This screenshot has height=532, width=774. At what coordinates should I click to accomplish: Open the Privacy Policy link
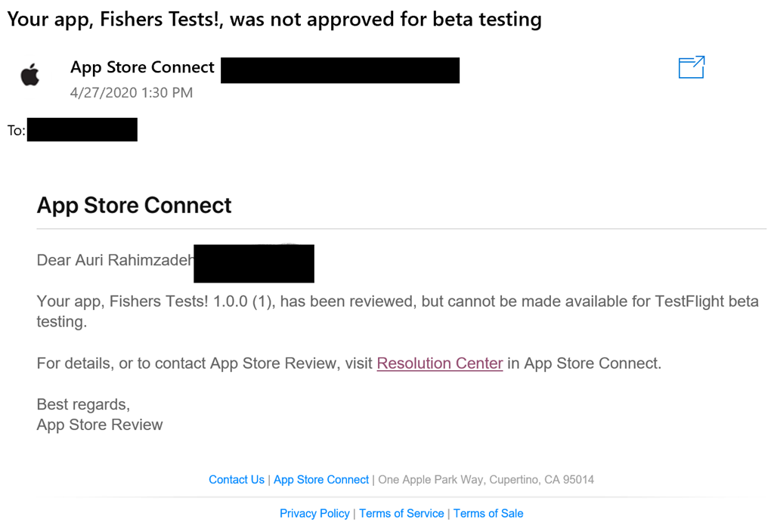tap(314, 513)
